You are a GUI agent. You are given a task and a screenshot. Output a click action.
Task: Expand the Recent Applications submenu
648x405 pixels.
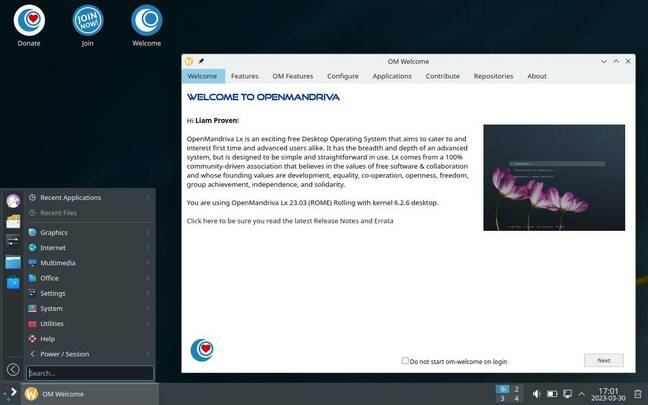90,198
